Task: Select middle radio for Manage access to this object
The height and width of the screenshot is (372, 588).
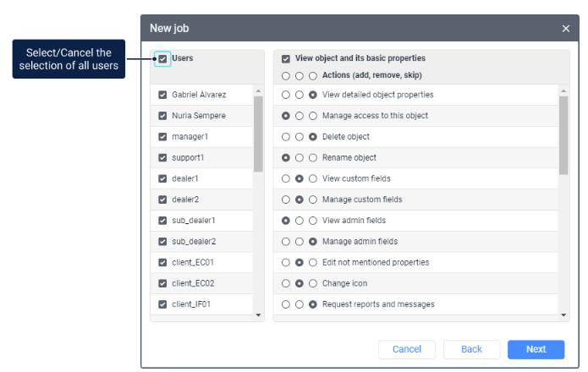Action: pos(299,116)
